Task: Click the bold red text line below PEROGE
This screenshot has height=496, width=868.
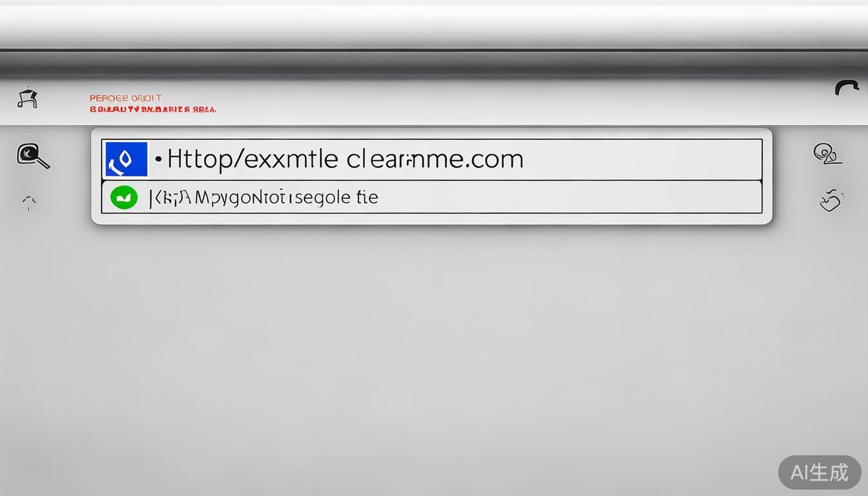Action: pos(153,109)
